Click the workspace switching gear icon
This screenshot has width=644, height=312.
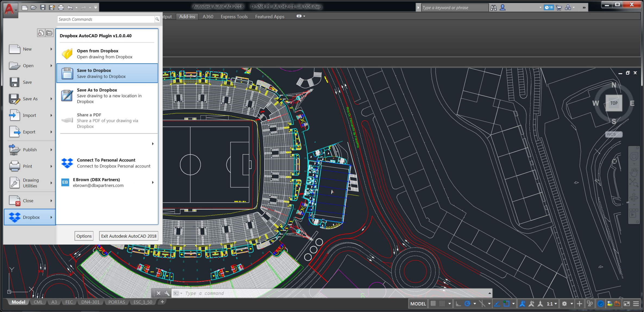tap(564, 304)
